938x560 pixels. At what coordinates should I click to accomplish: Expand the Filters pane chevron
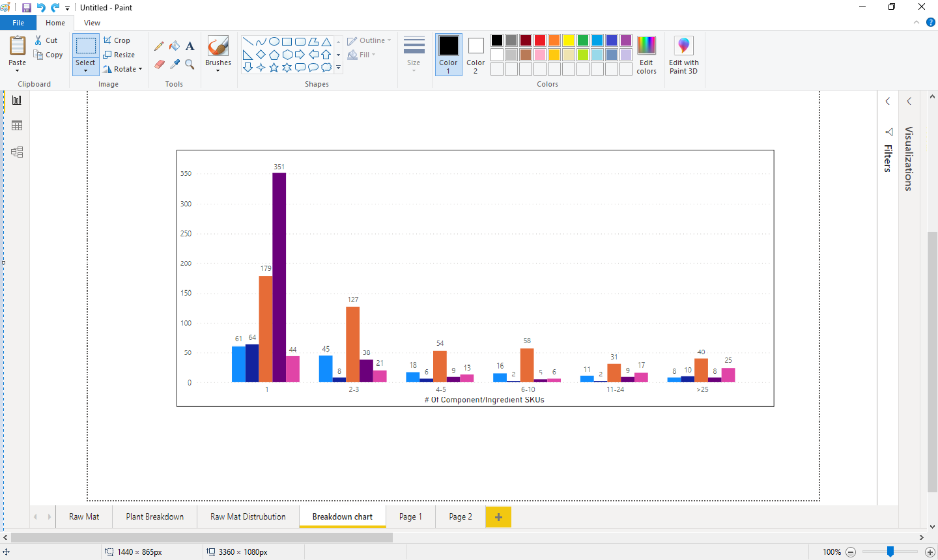[x=888, y=102]
